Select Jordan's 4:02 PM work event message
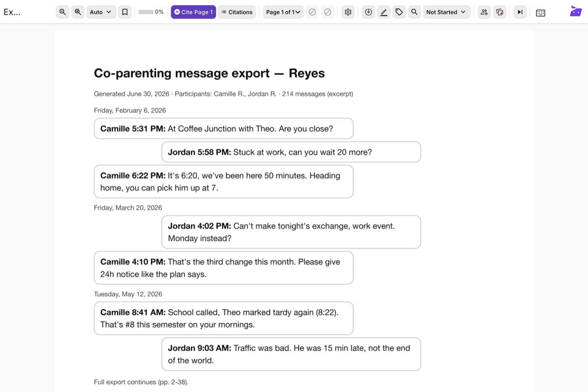The width and height of the screenshot is (588, 392). click(x=291, y=232)
